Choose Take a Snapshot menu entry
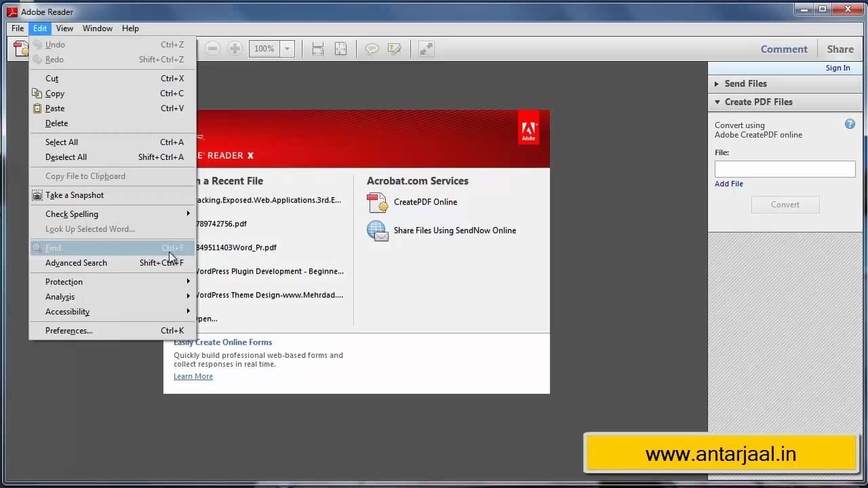868x488 pixels. coord(113,195)
